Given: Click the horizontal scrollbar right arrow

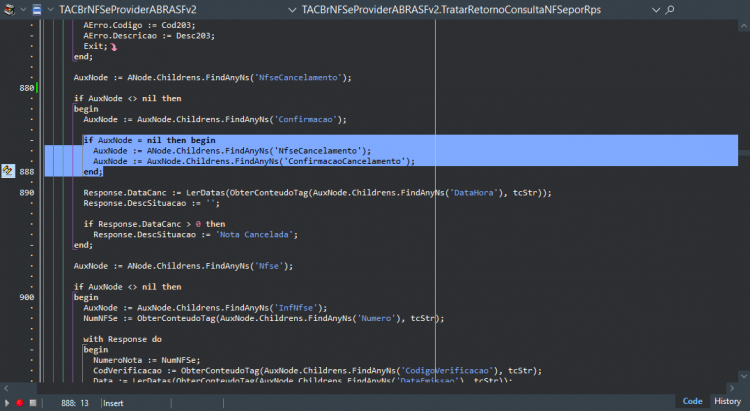Looking at the screenshot, I should (732, 388).
